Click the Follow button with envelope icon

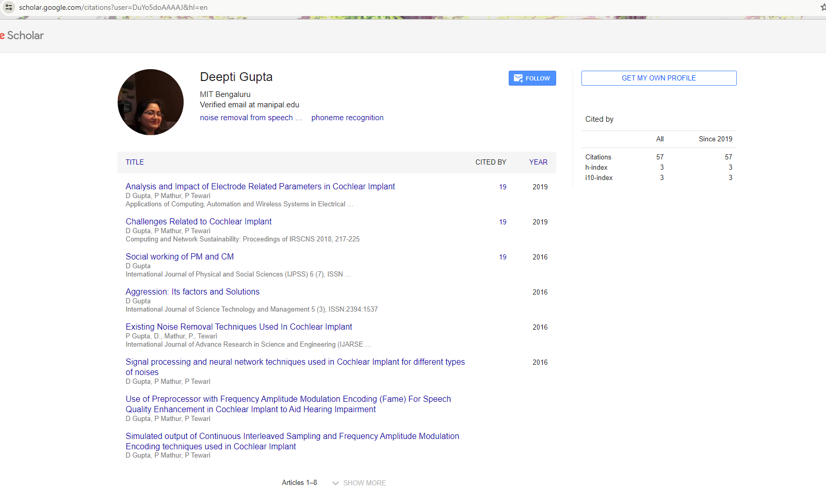(532, 78)
